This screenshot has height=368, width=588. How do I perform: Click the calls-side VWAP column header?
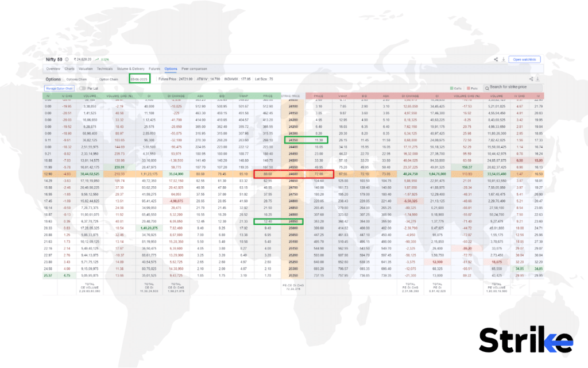pos(243,96)
